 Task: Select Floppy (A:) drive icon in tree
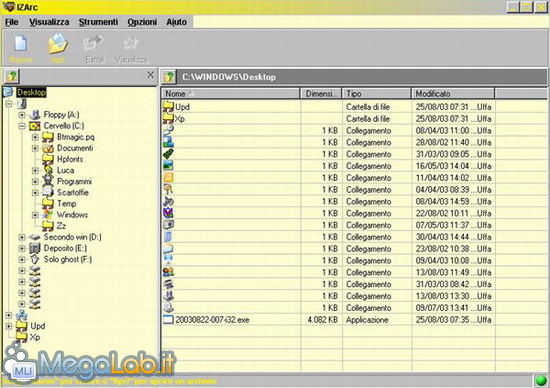(x=34, y=115)
